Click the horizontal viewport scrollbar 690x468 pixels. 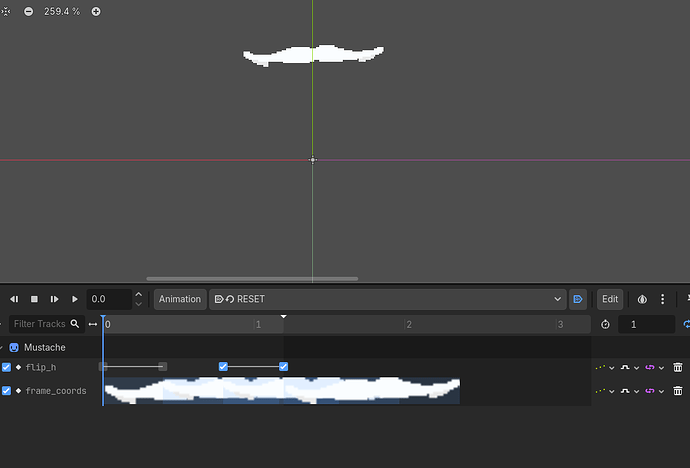252,278
